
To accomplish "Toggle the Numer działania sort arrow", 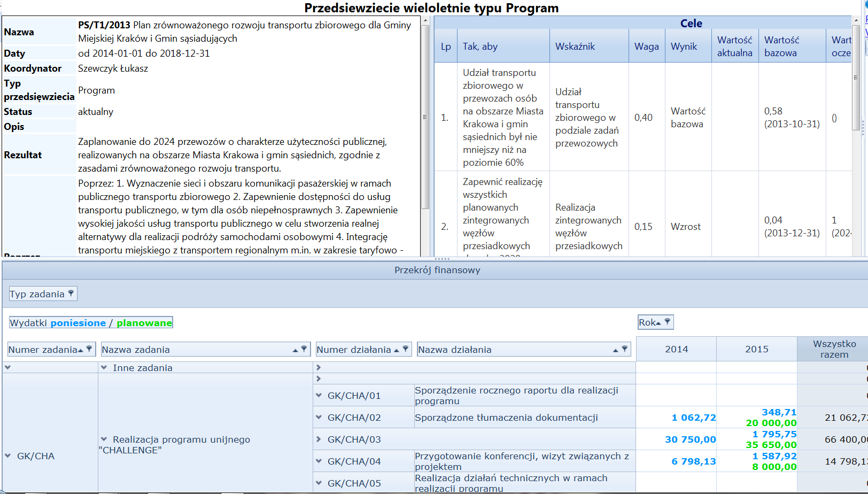I will [x=397, y=350].
